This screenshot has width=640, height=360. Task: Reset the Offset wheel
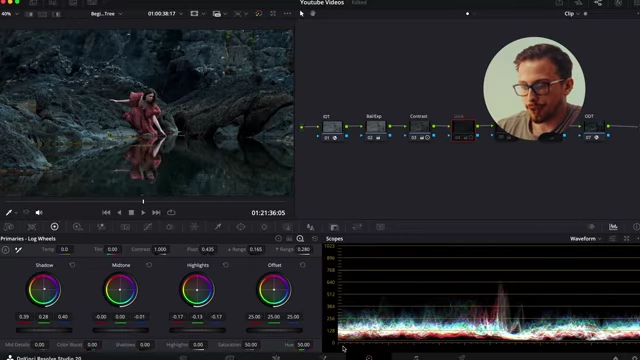pos(302,265)
